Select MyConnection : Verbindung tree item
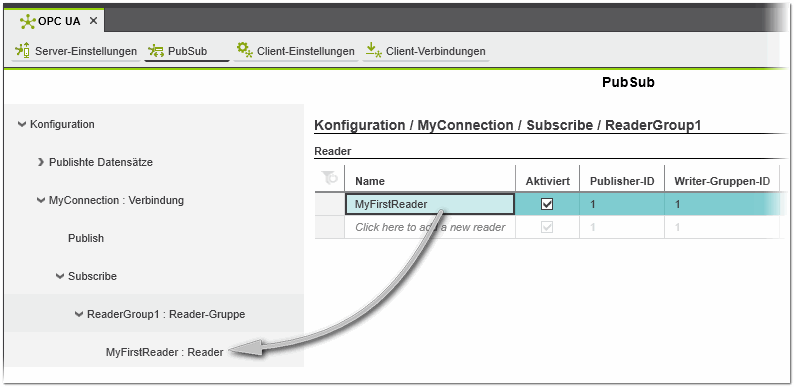794x387 pixels. [x=116, y=201]
